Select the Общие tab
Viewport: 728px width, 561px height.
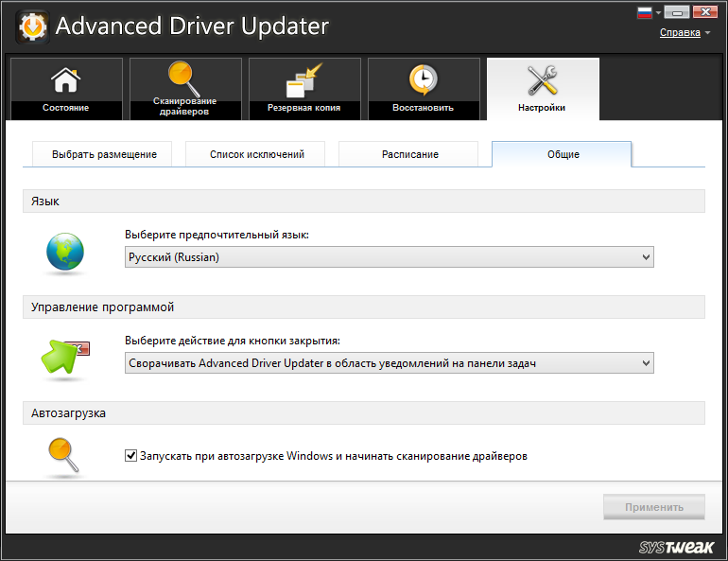click(x=563, y=154)
